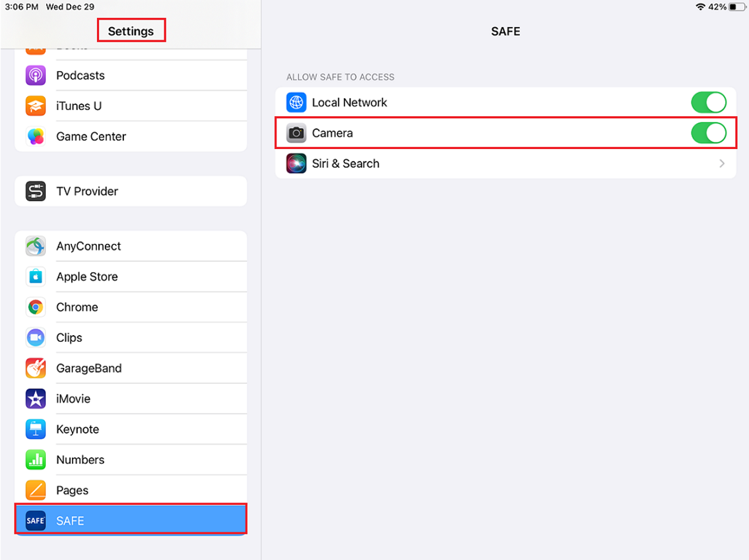Tap the GarageBand guitar icon
Viewport: 749px width, 560px height.
[36, 369]
